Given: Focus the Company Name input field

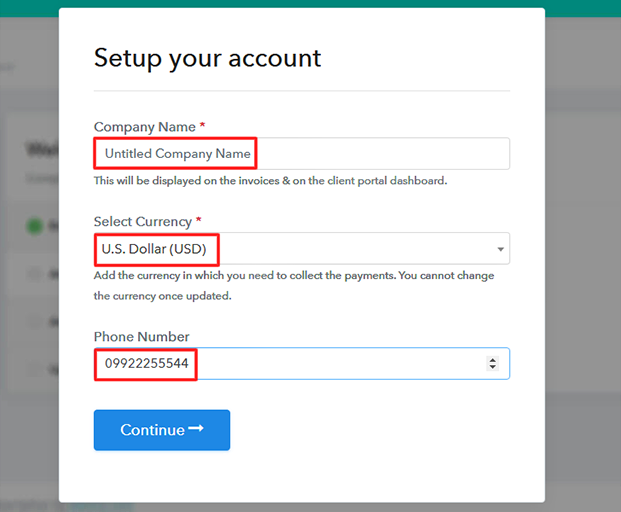Looking at the screenshot, I should pos(301,154).
